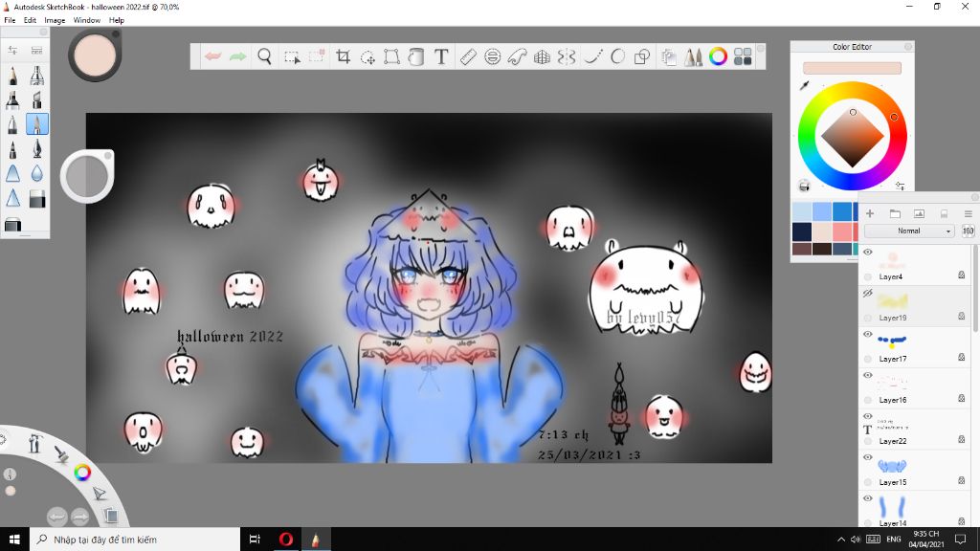
Task: Open the Draw Styles shapes tool
Action: click(x=642, y=56)
